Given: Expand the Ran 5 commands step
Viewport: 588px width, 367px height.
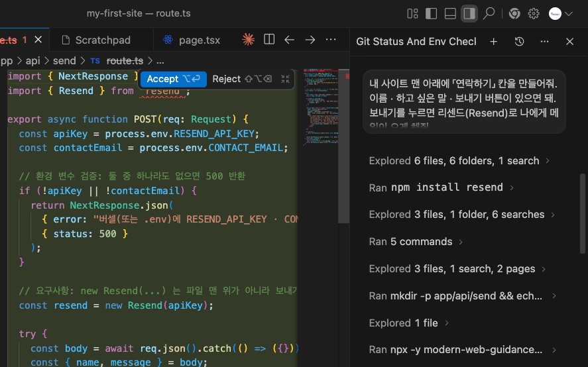Looking at the screenshot, I should (416, 242).
